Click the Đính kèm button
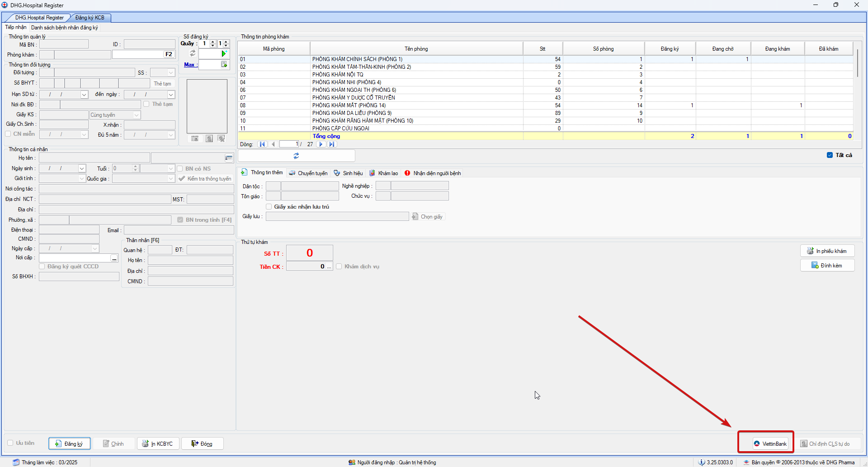Screen dimensions: 868x467 click(827, 265)
